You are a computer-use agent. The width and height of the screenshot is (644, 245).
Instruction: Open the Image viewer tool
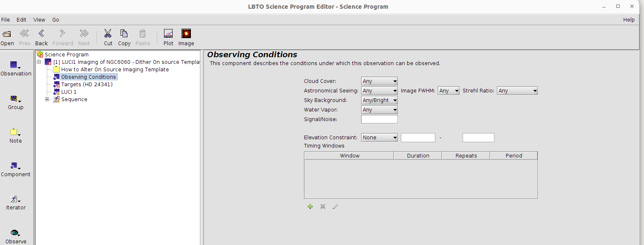point(186,34)
